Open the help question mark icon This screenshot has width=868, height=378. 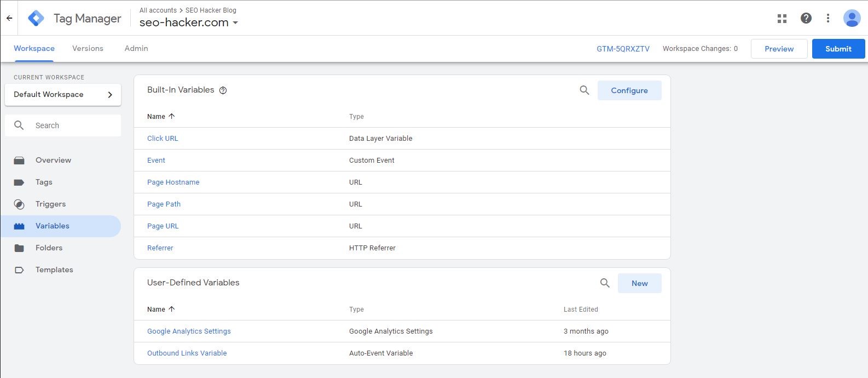point(806,18)
